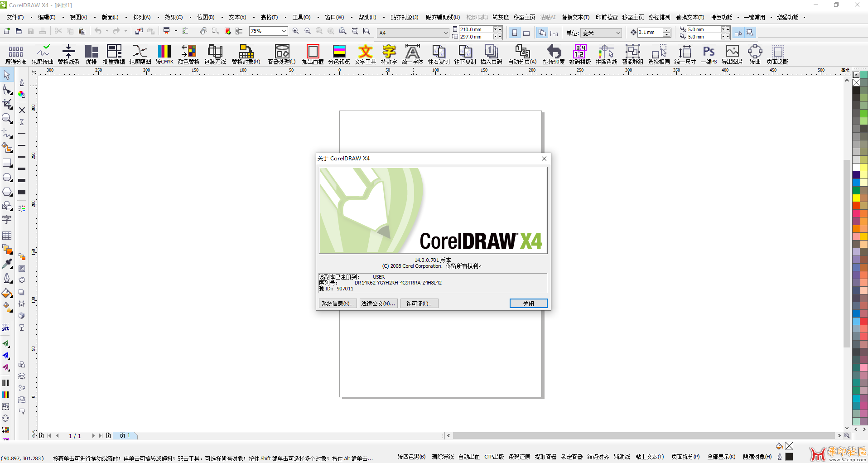Image resolution: width=868 pixels, height=463 pixels.
Task: Open the A4 paper size dropdown
Action: tap(445, 33)
